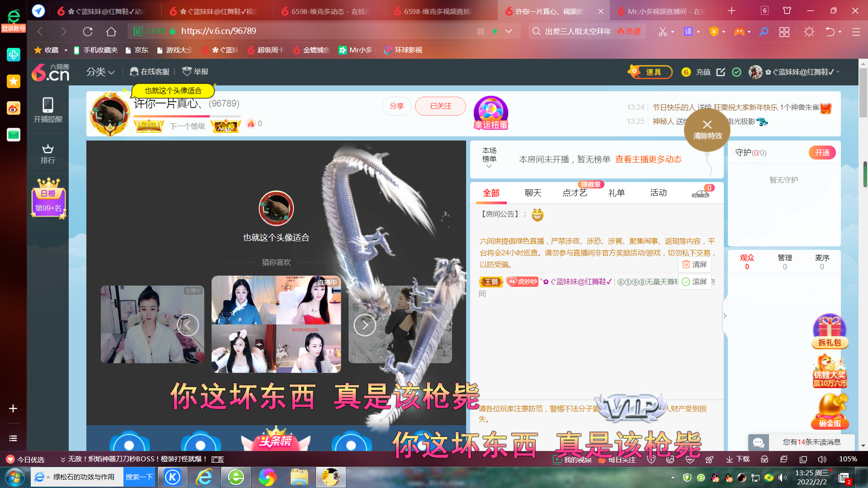This screenshot has height=488, width=868.
Task: Open the 砸金蛋 golden egg icon
Action: click(x=830, y=411)
